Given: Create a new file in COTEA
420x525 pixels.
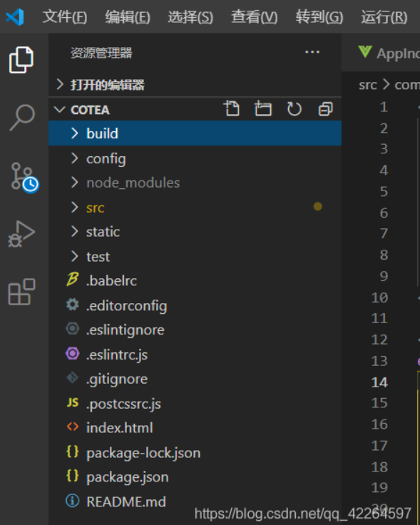Looking at the screenshot, I should click(x=231, y=108).
